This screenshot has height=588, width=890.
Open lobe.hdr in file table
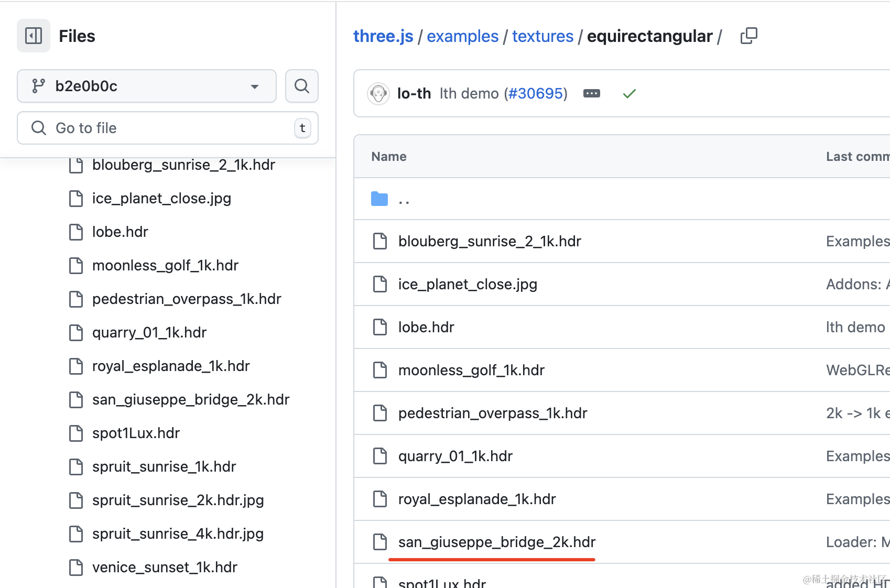pos(426,327)
